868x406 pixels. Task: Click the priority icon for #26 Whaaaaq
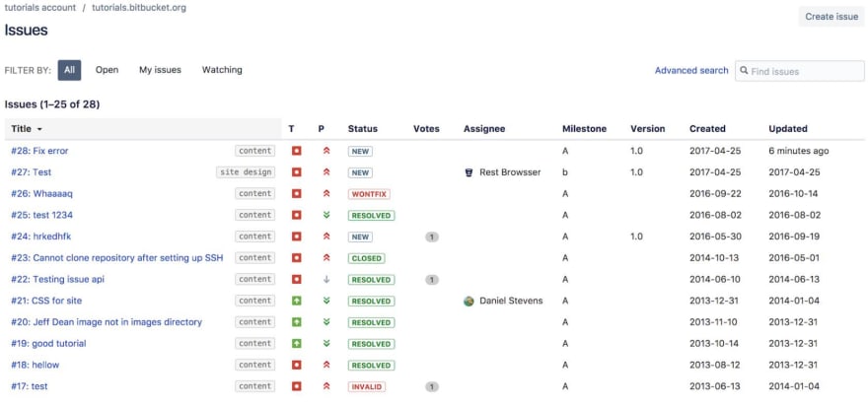point(326,193)
